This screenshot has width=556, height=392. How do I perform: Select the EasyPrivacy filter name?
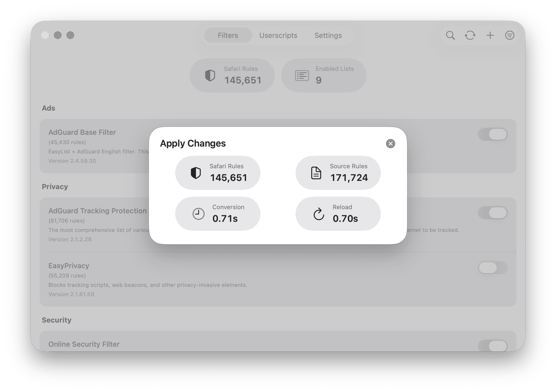tap(69, 266)
